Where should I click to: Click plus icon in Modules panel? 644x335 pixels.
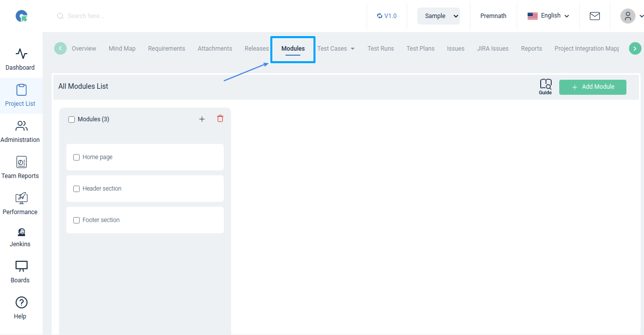[x=202, y=119]
